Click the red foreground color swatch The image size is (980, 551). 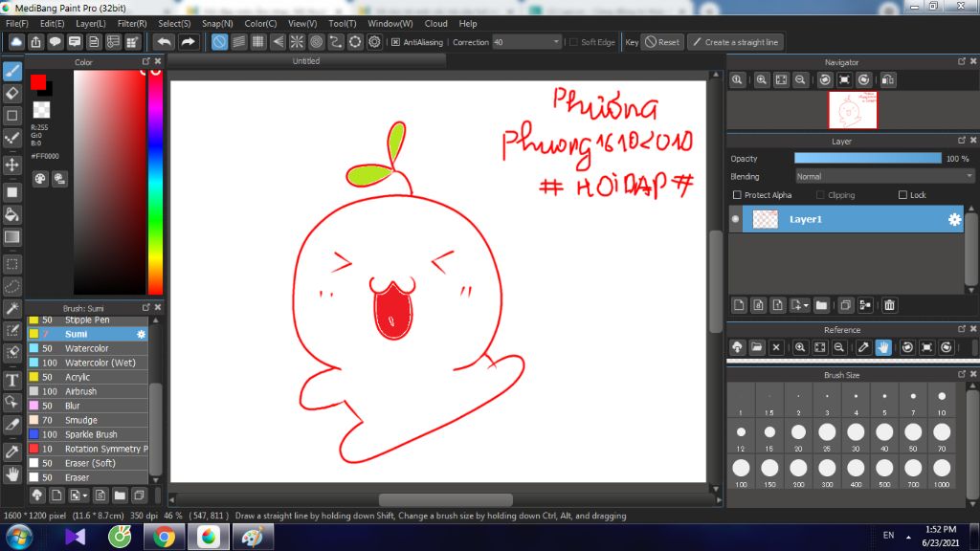[x=38, y=82]
